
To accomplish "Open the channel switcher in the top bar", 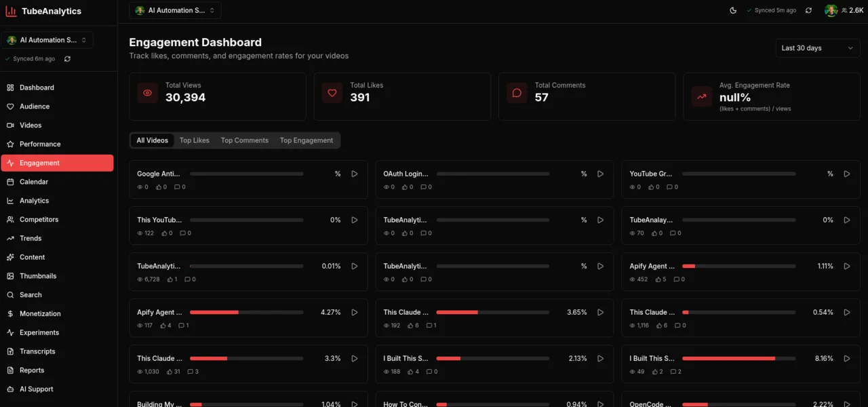I will pyautogui.click(x=174, y=10).
